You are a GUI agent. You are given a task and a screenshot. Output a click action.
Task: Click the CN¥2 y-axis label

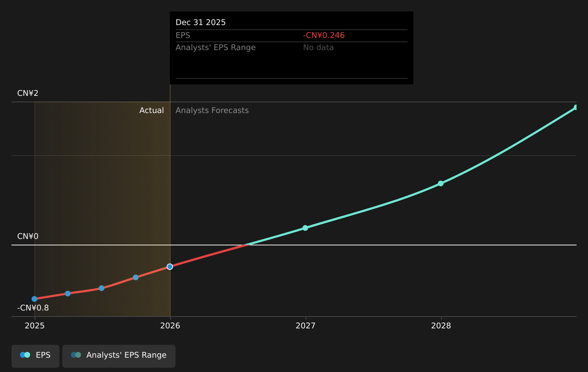coord(28,93)
